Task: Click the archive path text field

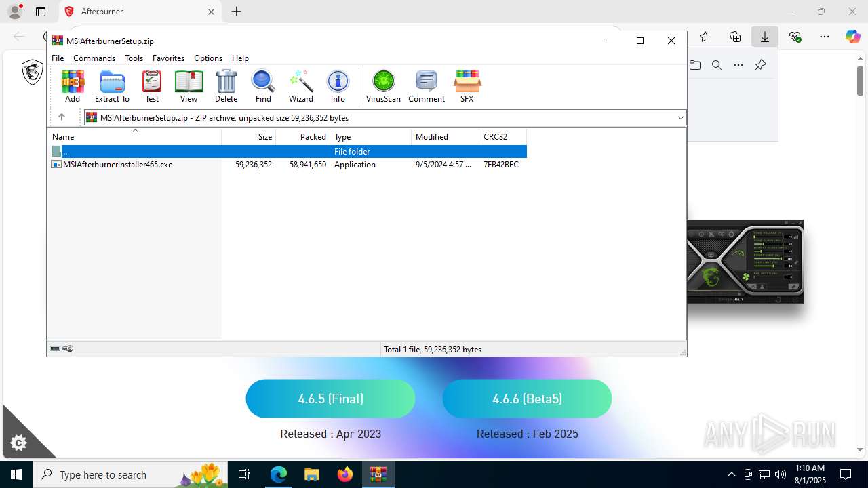Action: pyautogui.click(x=385, y=117)
